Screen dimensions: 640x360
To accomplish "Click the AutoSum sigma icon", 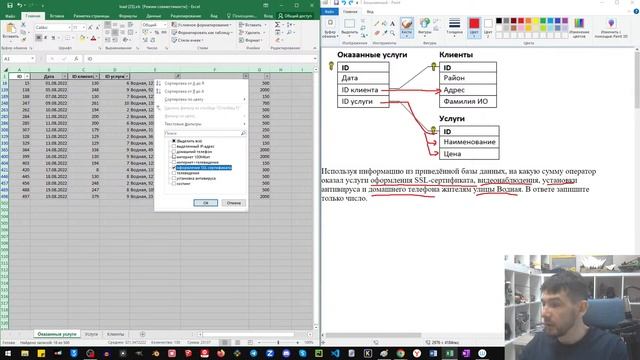I will click(278, 25).
